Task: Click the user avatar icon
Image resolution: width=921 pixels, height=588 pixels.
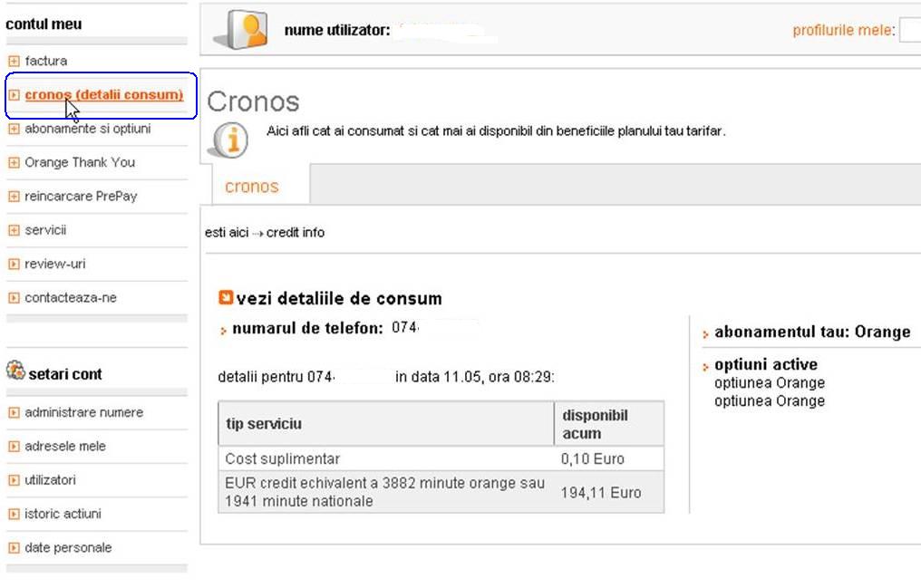Action: coord(241,29)
